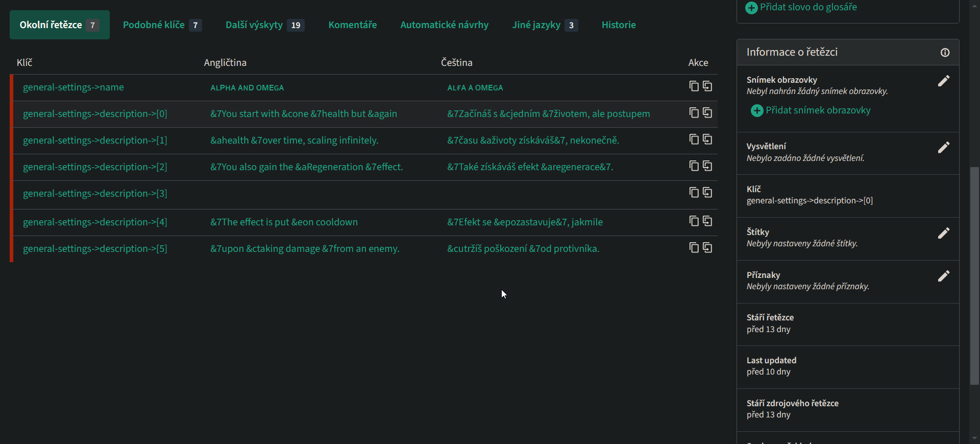Open general-settings->name key link
The height and width of the screenshot is (444, 980).
click(73, 87)
